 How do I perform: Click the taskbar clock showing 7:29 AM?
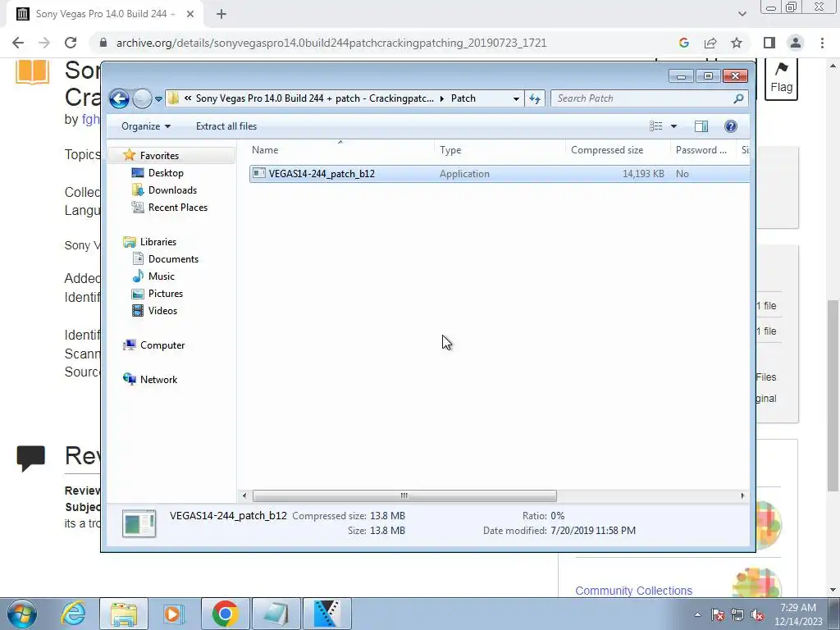pyautogui.click(x=798, y=614)
